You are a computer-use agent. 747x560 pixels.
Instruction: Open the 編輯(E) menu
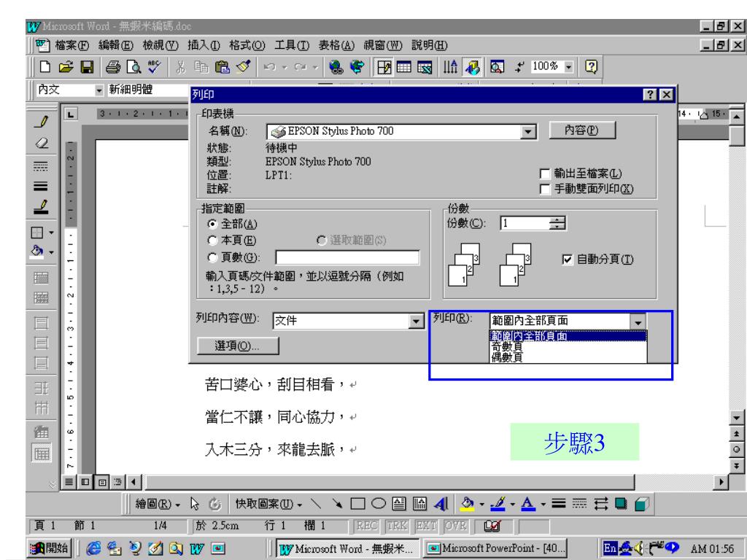[116, 45]
